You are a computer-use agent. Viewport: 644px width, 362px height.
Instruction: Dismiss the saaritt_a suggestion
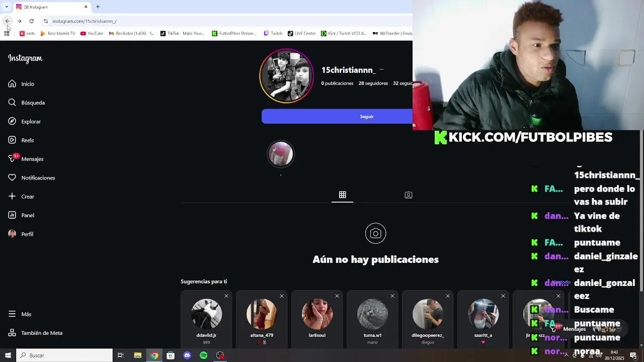pyautogui.click(x=503, y=296)
